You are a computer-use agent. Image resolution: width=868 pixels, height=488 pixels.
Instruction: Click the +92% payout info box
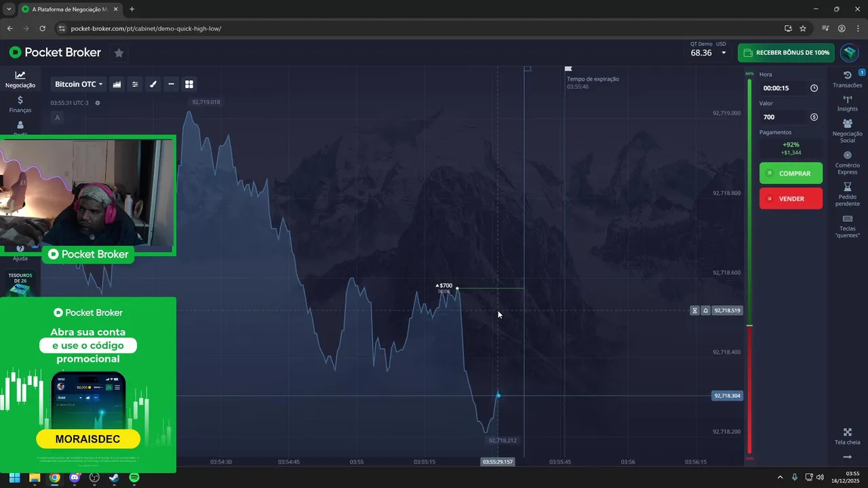click(x=791, y=148)
